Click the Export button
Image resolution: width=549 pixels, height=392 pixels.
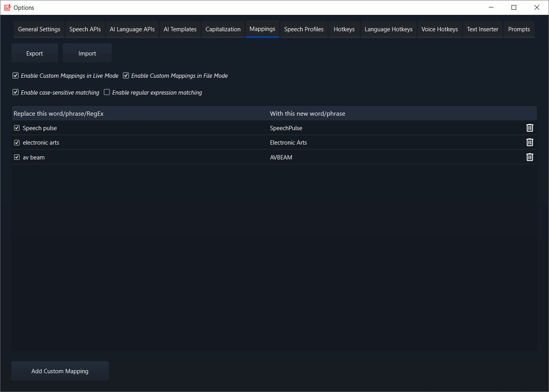point(34,53)
